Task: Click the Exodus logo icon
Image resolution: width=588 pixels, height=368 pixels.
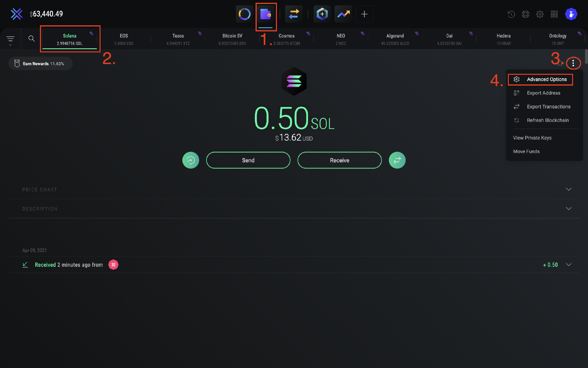Action: coord(17,14)
